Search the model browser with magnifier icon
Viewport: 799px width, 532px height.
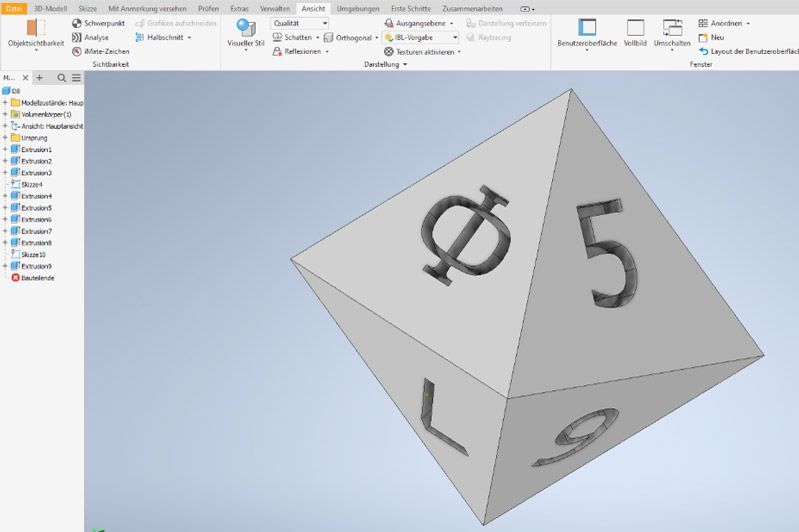(61, 77)
